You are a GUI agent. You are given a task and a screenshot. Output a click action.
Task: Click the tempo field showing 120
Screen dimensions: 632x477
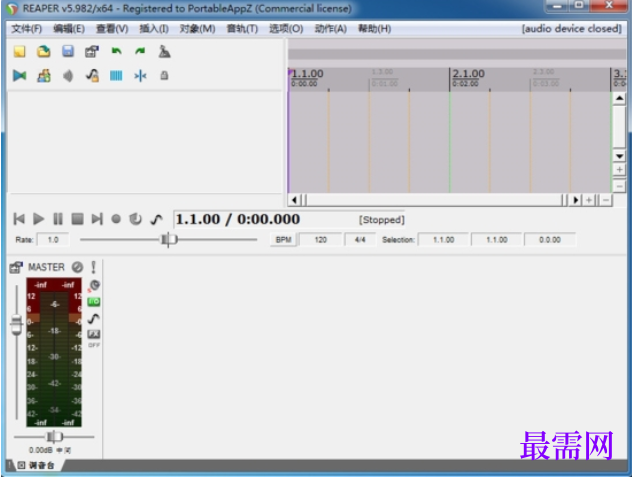click(x=320, y=240)
